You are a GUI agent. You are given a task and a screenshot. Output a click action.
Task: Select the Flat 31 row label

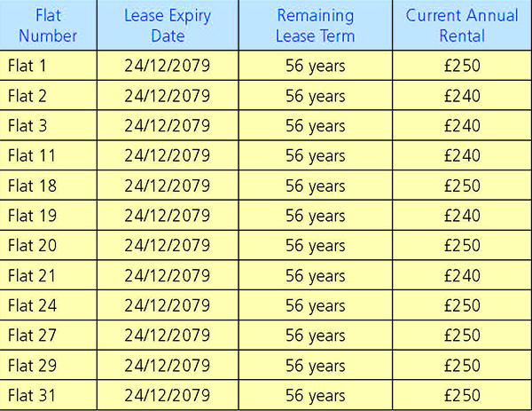[x=32, y=395]
